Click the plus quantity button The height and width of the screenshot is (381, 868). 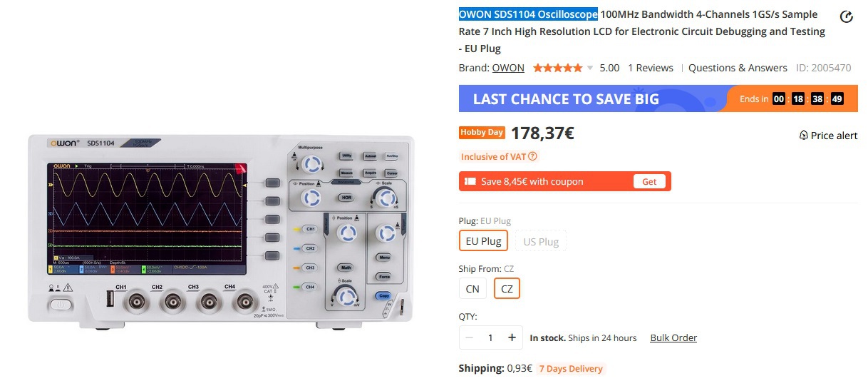tap(512, 337)
